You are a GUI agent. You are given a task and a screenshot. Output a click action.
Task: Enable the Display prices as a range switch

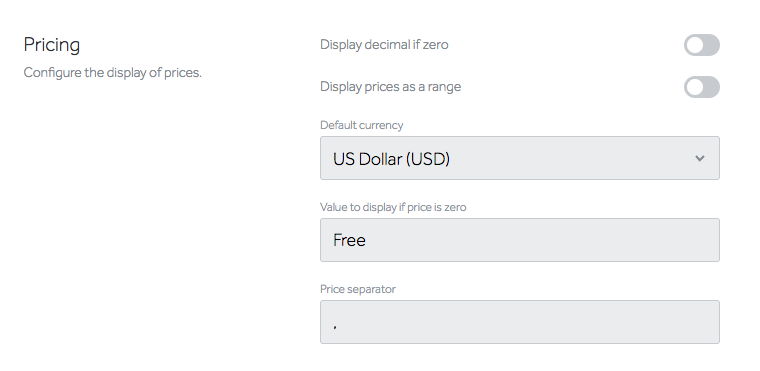[x=701, y=87]
